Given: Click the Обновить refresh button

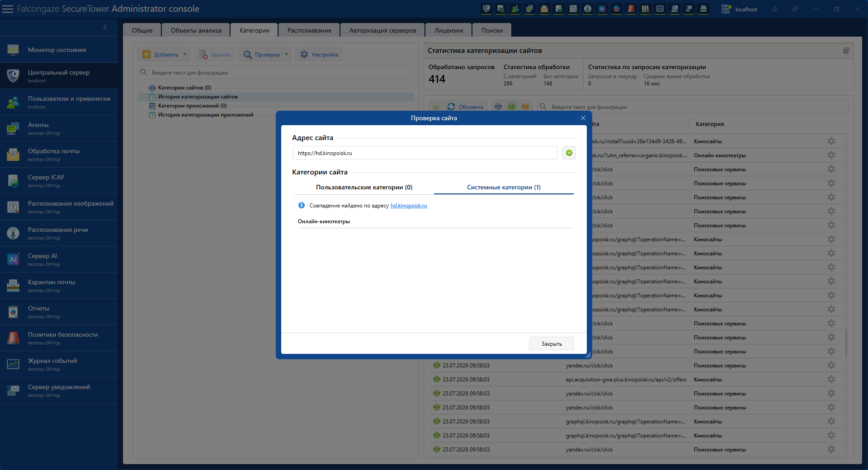Looking at the screenshot, I should tap(466, 107).
